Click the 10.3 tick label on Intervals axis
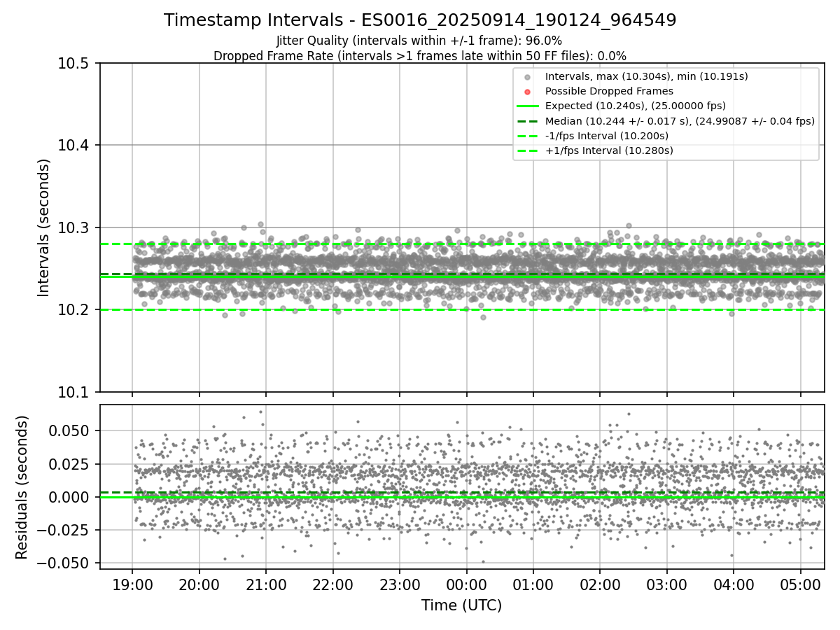 coord(73,228)
